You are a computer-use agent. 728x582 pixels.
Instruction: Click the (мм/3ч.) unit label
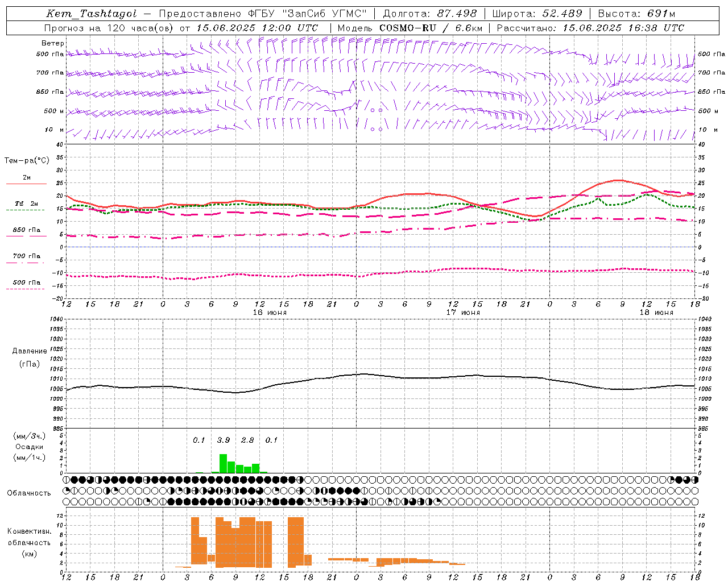[x=29, y=436]
